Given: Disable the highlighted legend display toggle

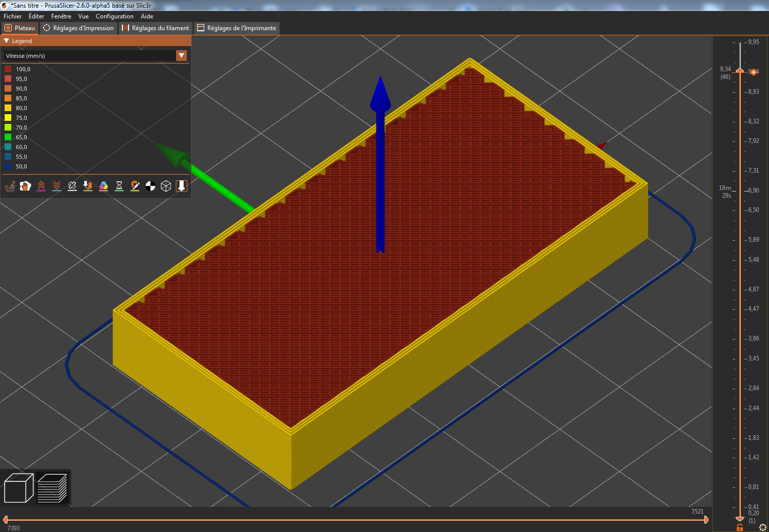Looking at the screenshot, I should pyautogui.click(x=182, y=186).
